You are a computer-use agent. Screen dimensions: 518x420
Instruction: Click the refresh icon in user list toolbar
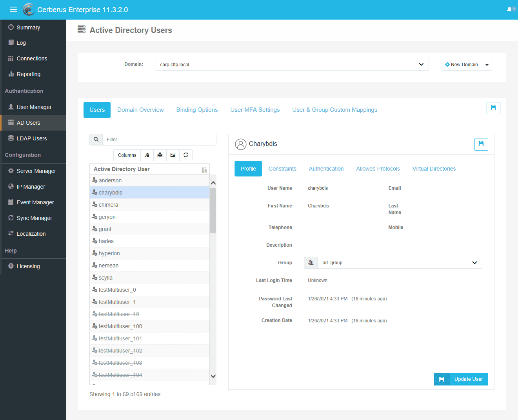(x=186, y=155)
